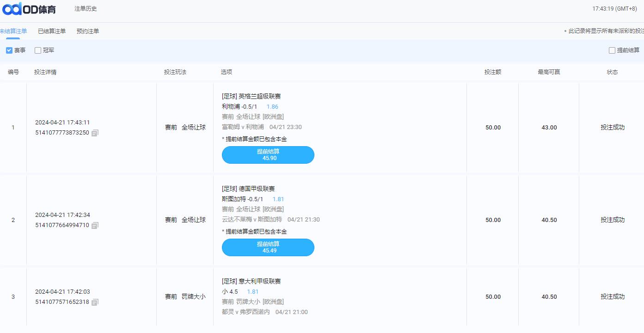Toggle the 赛事 checkbox
Viewport: 644px width, 333px height.
(x=9, y=50)
